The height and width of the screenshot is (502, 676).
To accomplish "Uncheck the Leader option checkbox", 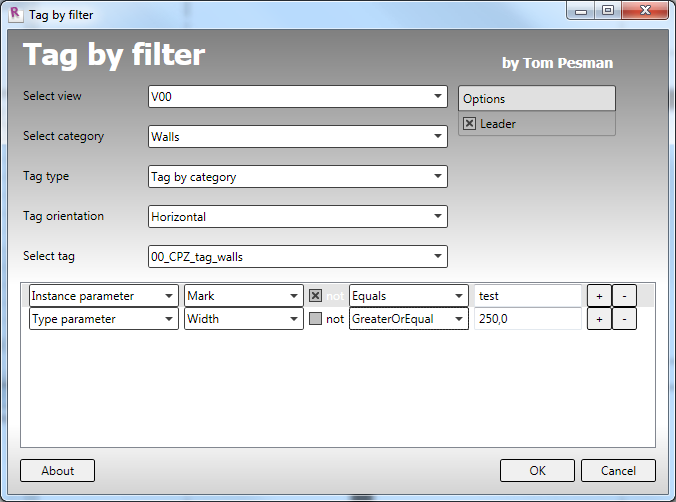I will point(469,124).
